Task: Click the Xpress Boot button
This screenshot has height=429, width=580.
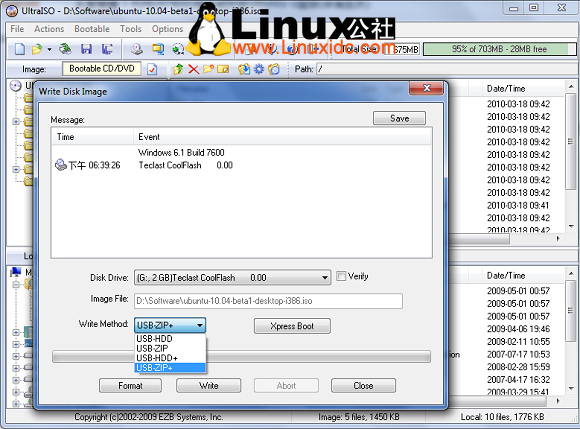Action: pyautogui.click(x=292, y=326)
